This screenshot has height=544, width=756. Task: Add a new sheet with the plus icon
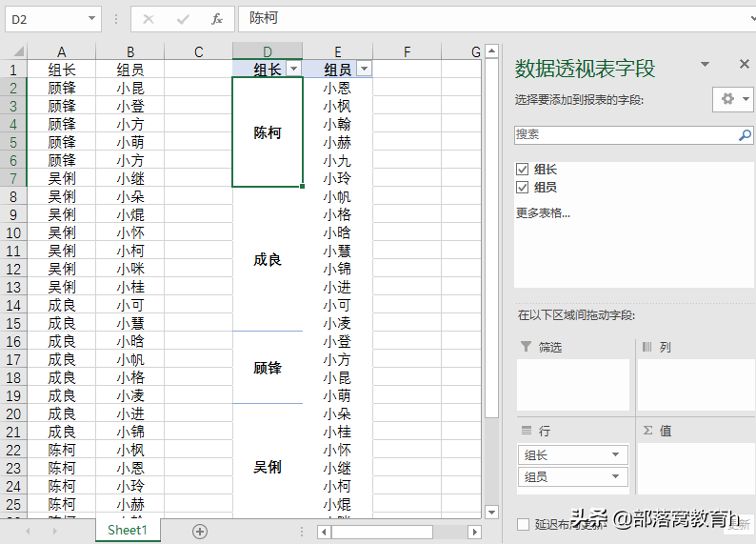(x=200, y=532)
